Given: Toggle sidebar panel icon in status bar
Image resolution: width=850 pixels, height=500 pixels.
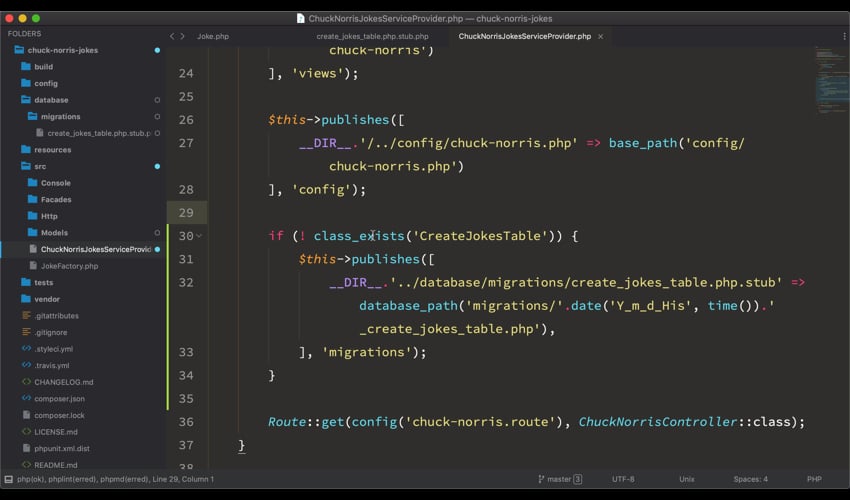Looking at the screenshot, I should (x=9, y=479).
